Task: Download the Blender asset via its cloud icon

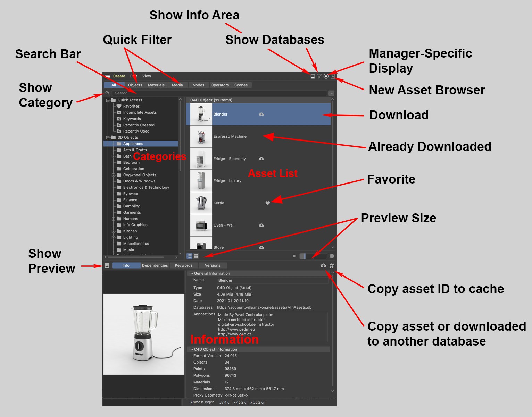Action: 261,114
